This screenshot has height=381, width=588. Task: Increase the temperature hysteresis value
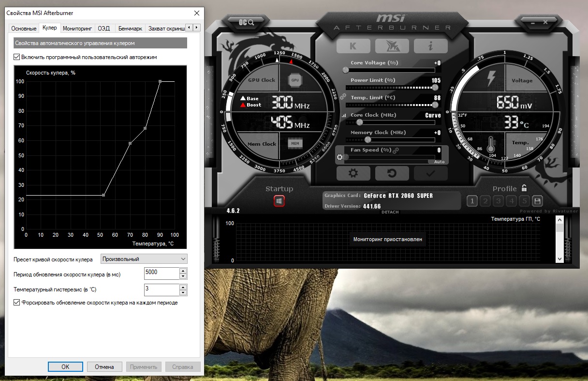[183, 287]
